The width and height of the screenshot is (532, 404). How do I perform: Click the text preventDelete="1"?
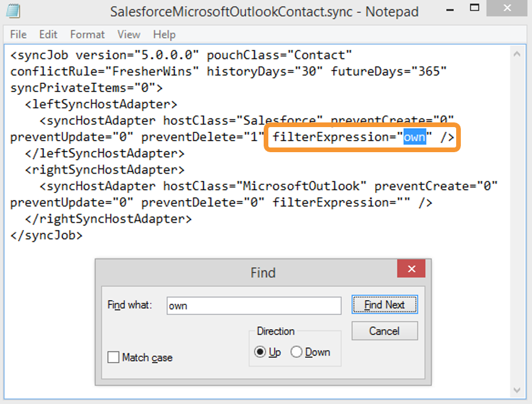(x=203, y=137)
